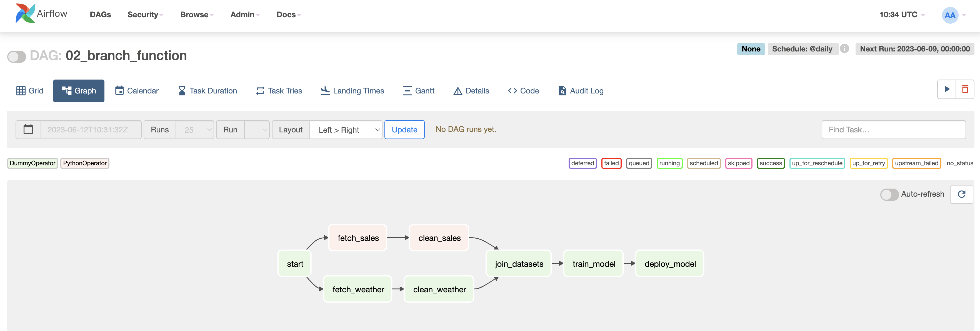Open calendar date picker icon
The height and width of the screenshot is (331, 980).
pos(28,130)
